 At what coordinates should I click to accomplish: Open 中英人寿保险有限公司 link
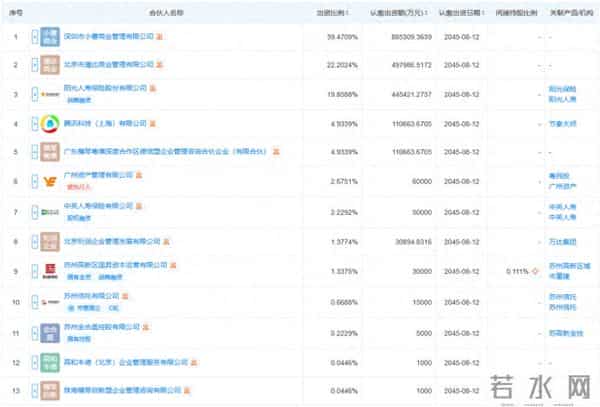point(98,206)
